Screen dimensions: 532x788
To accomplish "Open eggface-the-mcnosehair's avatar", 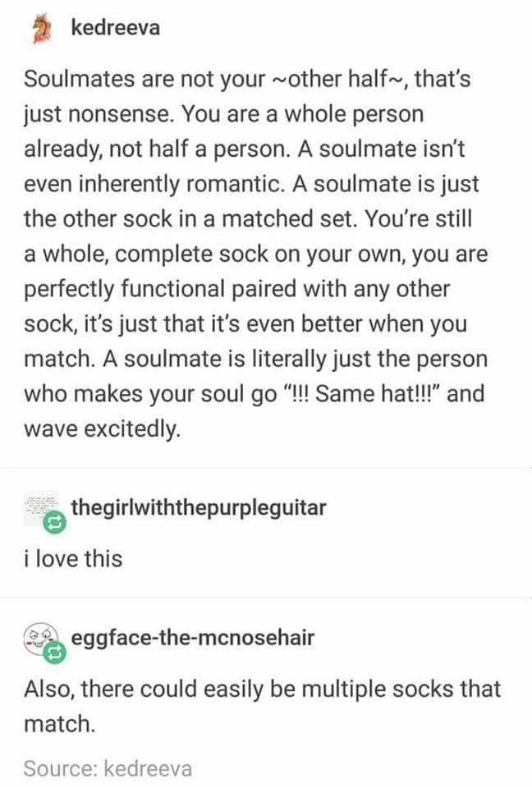I will click(x=40, y=639).
